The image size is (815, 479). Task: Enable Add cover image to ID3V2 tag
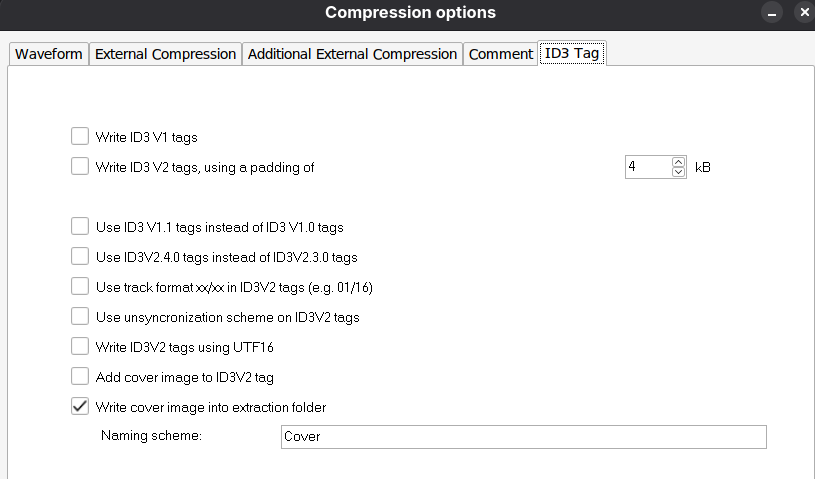tap(80, 377)
